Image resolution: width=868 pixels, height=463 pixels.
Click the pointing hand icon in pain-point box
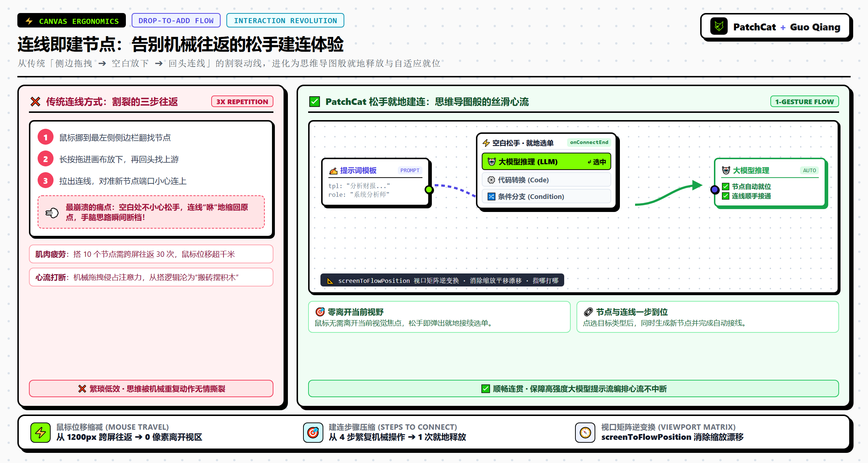coord(52,213)
